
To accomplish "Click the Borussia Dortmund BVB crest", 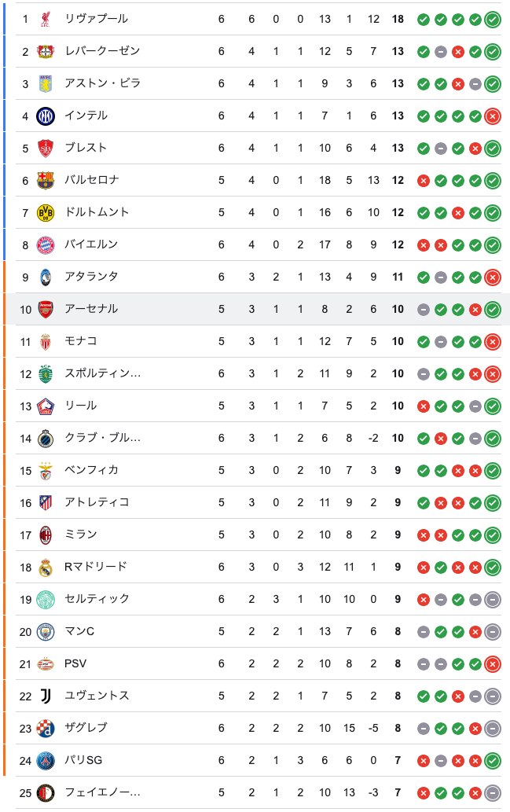I will pyautogui.click(x=46, y=212).
